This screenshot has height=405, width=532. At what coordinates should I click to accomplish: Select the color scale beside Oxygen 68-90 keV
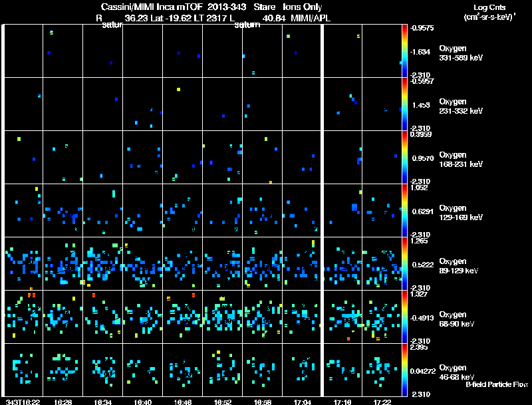click(404, 317)
